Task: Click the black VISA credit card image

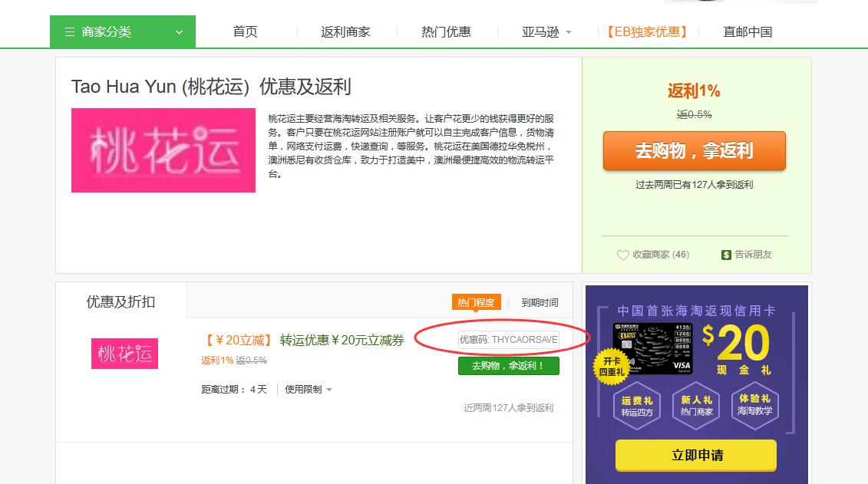Action: (x=653, y=348)
